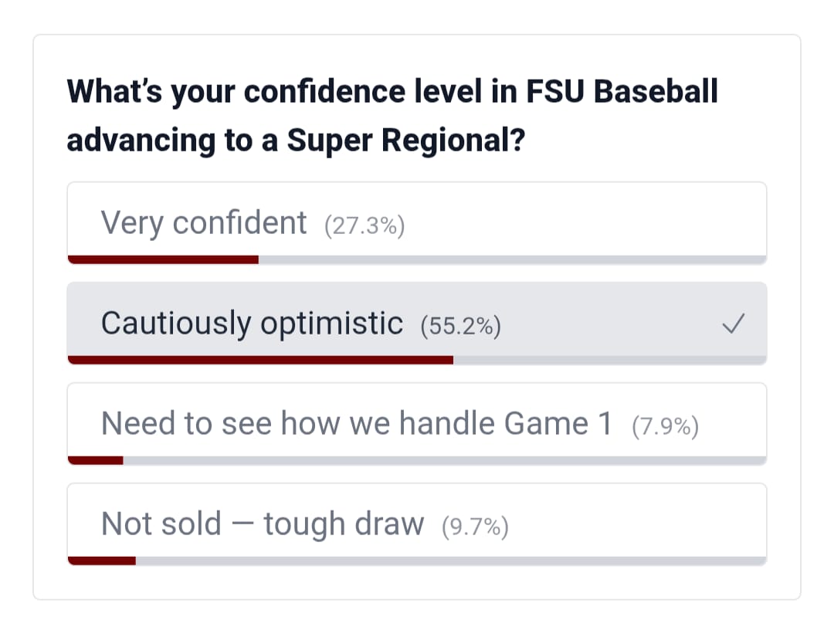Click the 9.7% vote percentage
Image resolution: width=834 pixels, height=644 pixels.
pyautogui.click(x=475, y=527)
